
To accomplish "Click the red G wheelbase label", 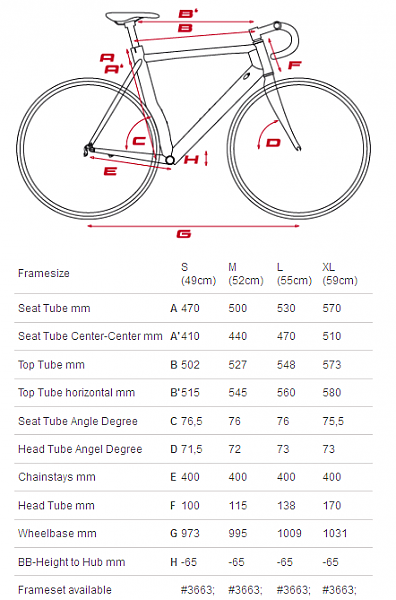I will click(x=184, y=234).
